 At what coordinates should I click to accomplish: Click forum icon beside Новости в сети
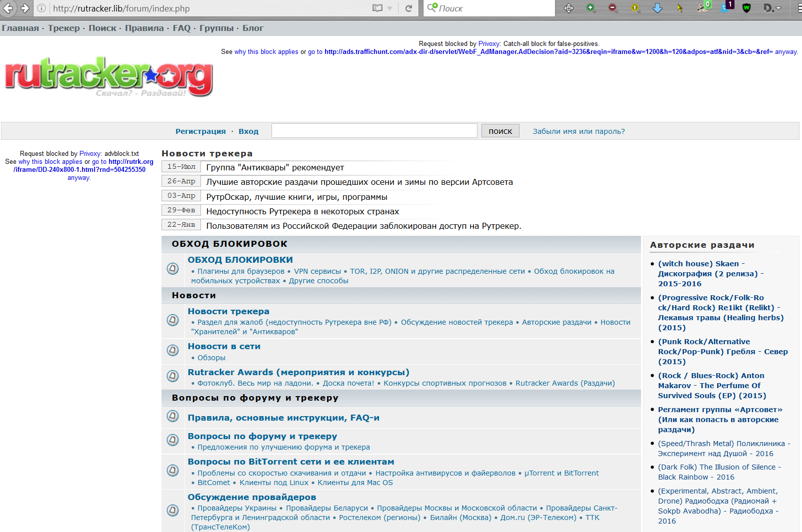[x=172, y=350]
